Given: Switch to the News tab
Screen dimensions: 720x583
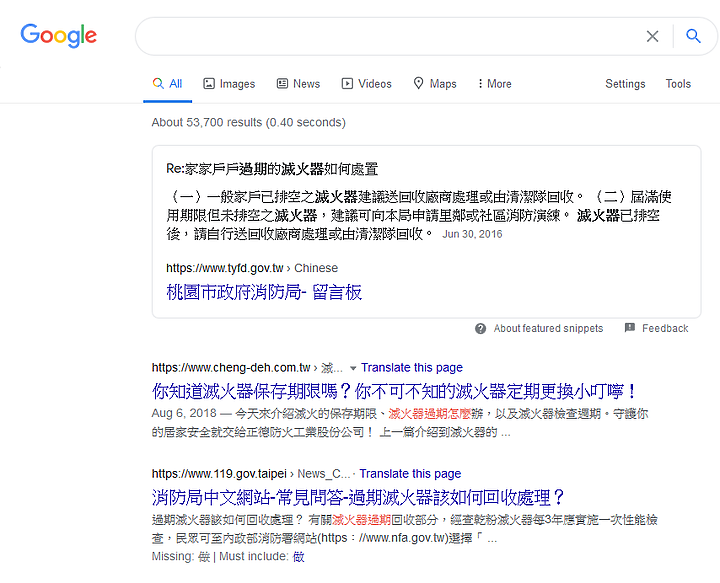Looking at the screenshot, I should pos(298,84).
